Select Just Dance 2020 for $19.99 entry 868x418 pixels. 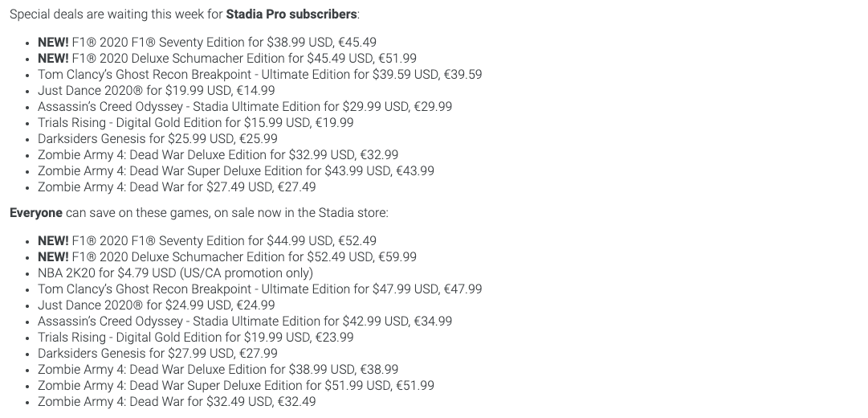tap(156, 90)
